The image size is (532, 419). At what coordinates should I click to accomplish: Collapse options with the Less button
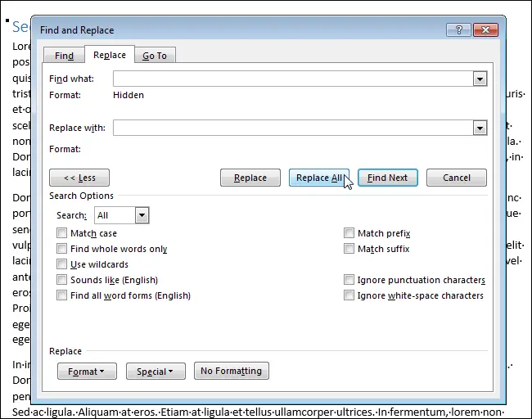(x=79, y=178)
